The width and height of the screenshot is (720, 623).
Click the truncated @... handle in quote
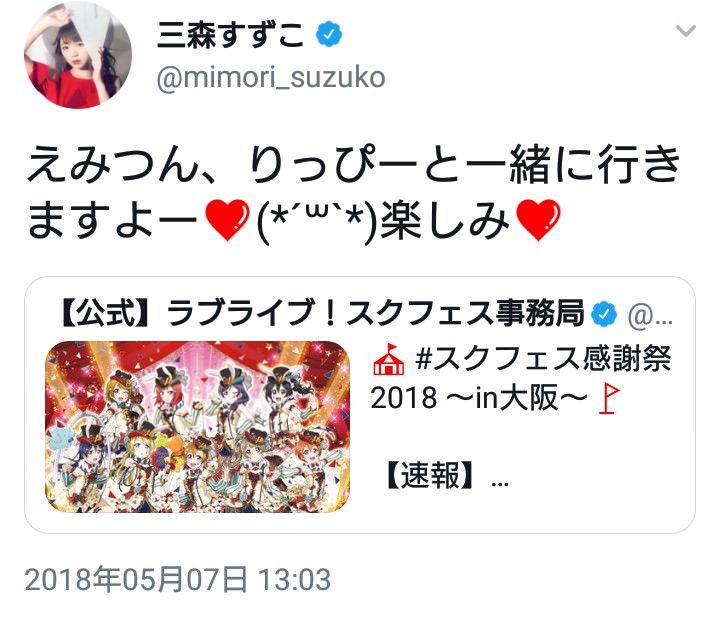(x=650, y=316)
